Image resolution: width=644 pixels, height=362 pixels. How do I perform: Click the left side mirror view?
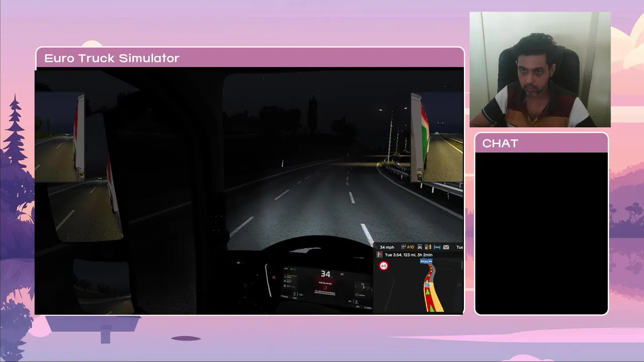60,137
